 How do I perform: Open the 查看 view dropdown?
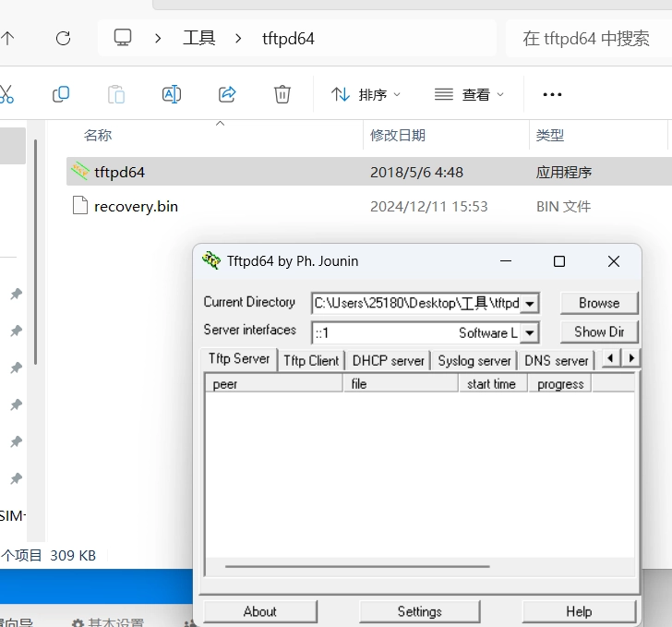point(469,94)
